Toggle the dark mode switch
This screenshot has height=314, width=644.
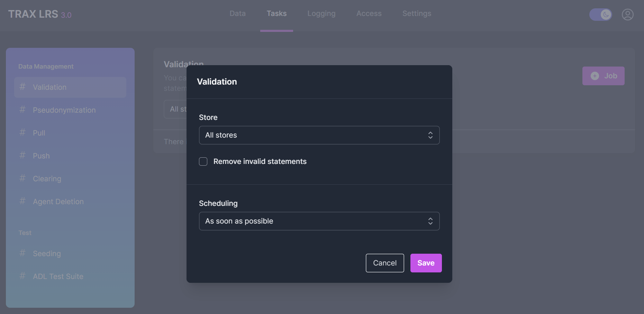600,15
